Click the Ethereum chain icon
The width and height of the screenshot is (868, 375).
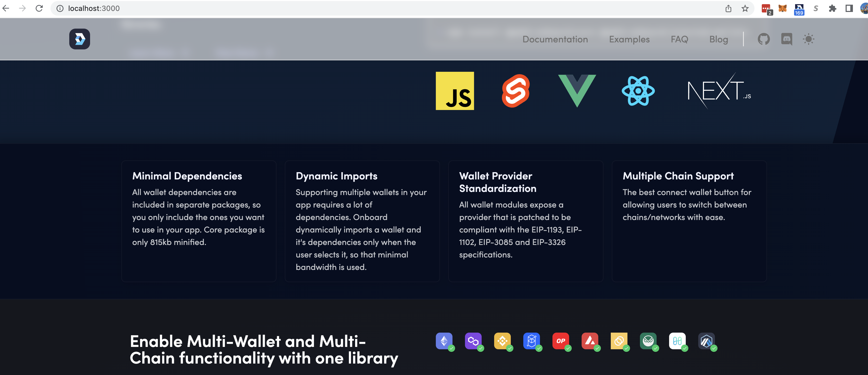click(444, 341)
